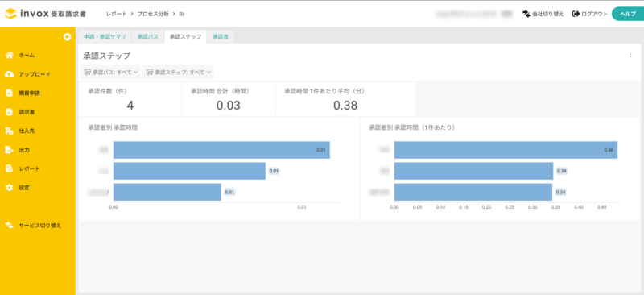Click the ヘルプ button

tap(627, 14)
